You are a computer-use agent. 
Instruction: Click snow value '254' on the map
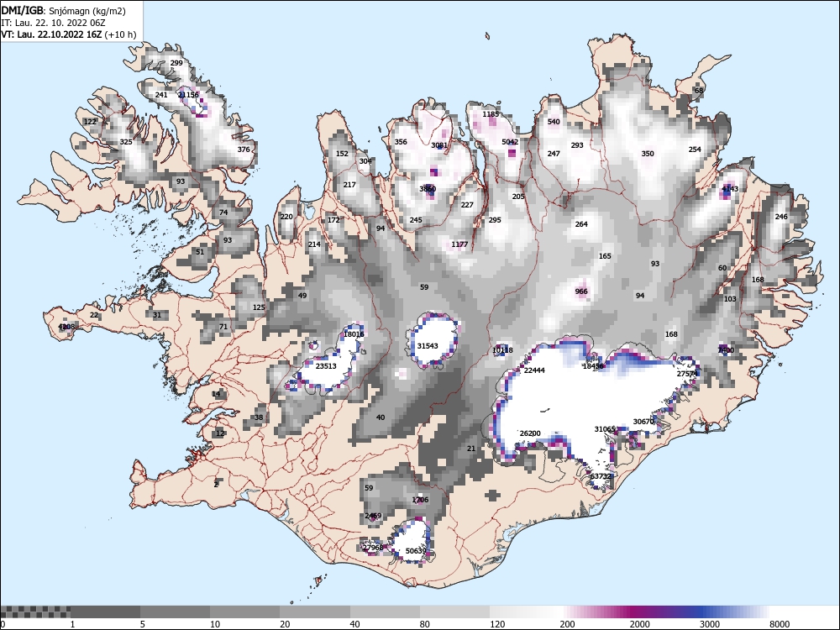coord(695,150)
